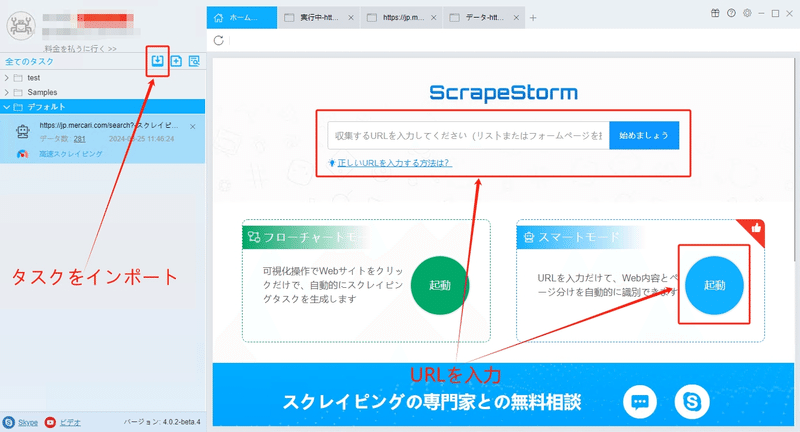Click the vertical scrollbar on the right
Image resolution: width=800 pixels, height=432 pixels.
797,158
